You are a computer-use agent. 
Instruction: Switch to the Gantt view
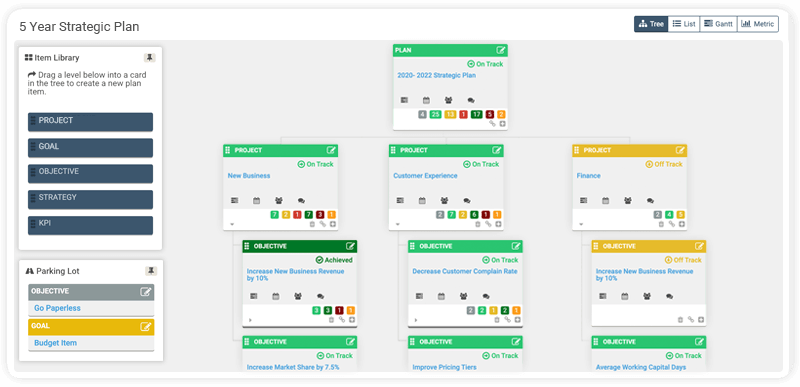click(718, 24)
